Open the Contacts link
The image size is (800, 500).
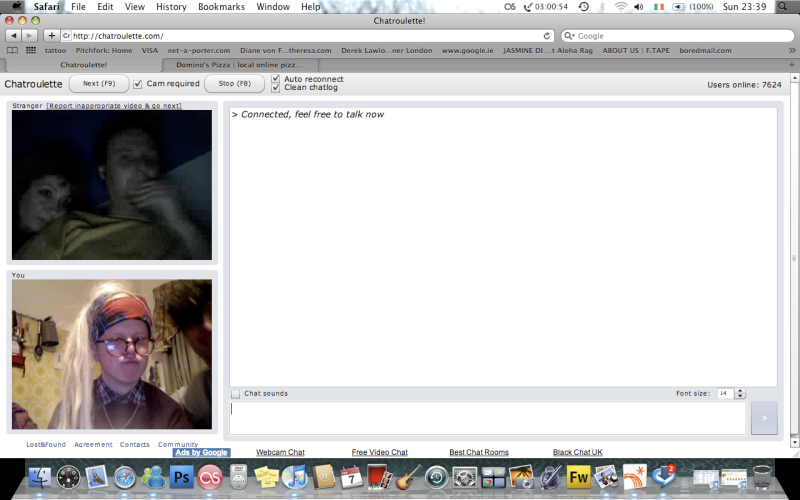135,444
